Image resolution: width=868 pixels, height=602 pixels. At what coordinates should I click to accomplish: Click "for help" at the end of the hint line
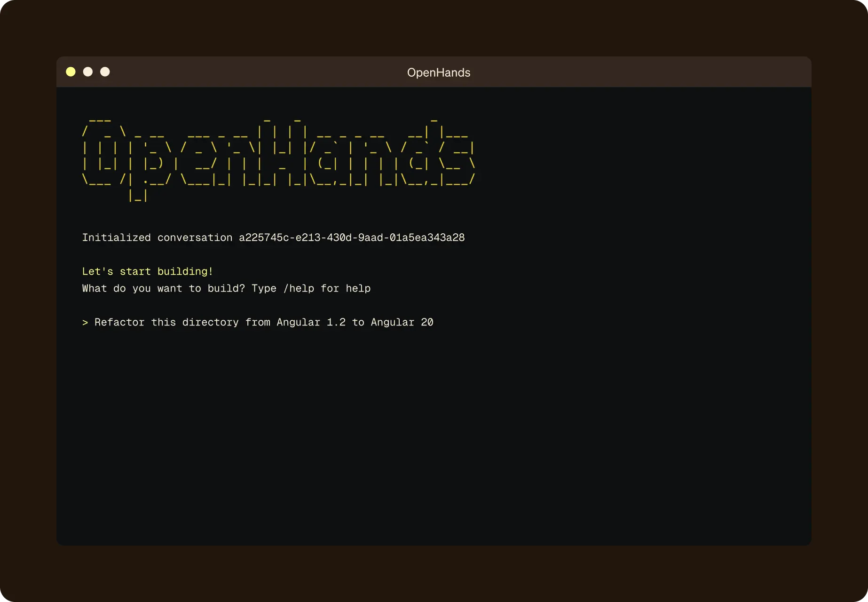point(346,289)
